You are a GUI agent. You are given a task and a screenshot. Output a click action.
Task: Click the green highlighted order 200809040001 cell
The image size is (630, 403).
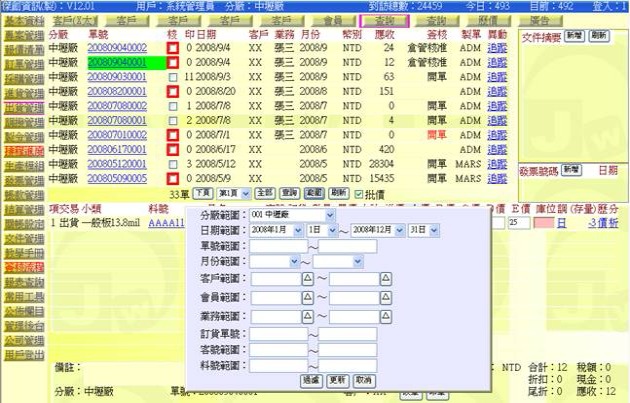[x=118, y=62]
